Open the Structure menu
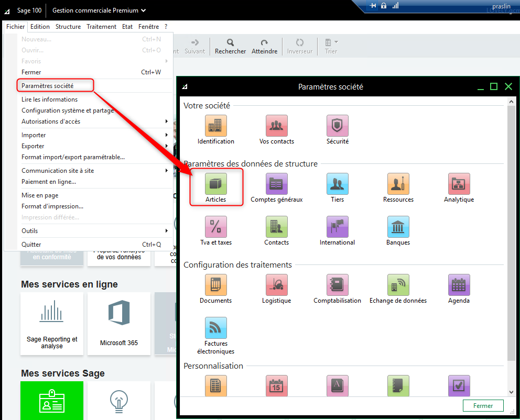The height and width of the screenshot is (420, 520). (x=68, y=27)
